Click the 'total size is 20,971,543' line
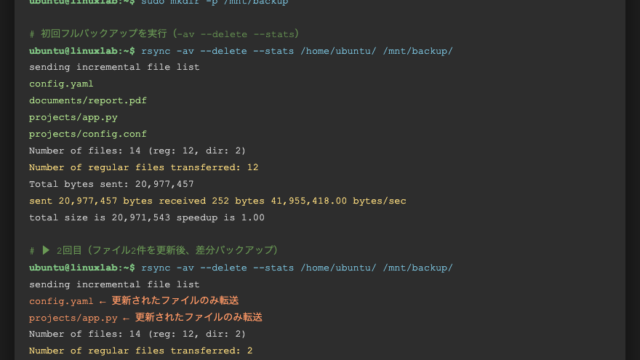 pyautogui.click(x=147, y=218)
